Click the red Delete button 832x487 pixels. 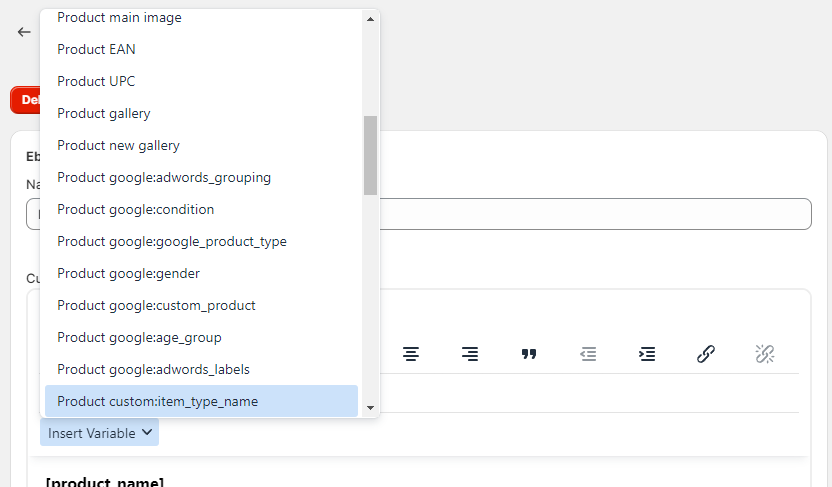[x=25, y=100]
